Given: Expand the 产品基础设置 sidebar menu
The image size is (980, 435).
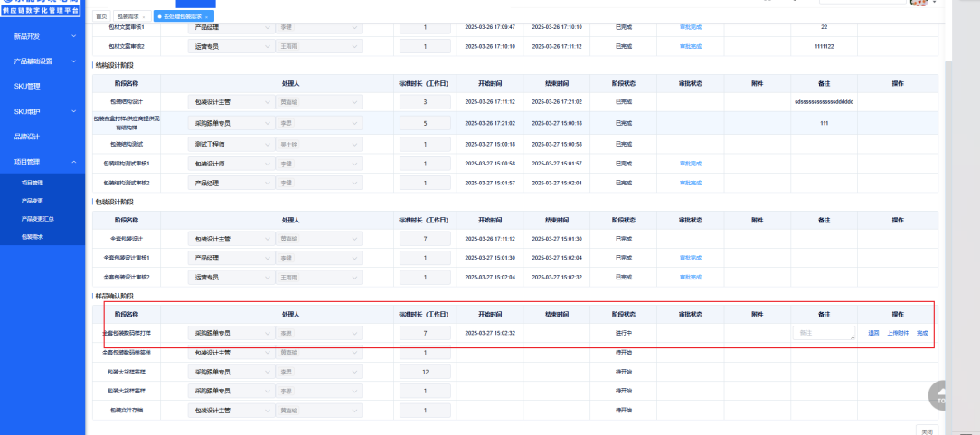Looking at the screenshot, I should click(73, 61).
